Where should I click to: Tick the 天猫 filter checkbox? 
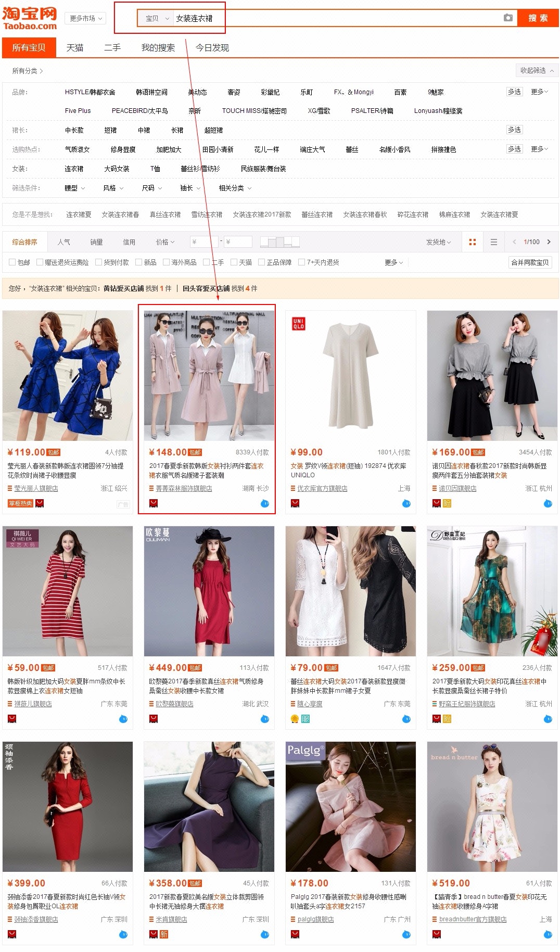tap(234, 262)
